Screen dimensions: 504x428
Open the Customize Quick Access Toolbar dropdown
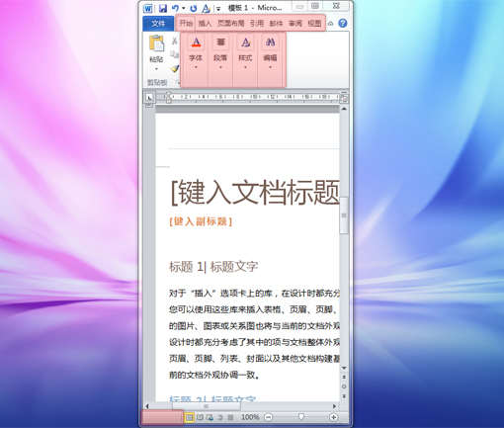(218, 9)
